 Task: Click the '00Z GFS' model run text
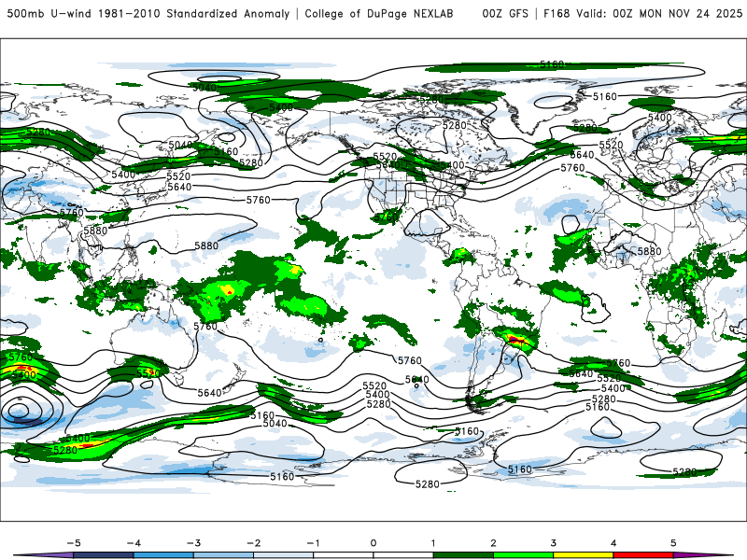[x=505, y=13]
